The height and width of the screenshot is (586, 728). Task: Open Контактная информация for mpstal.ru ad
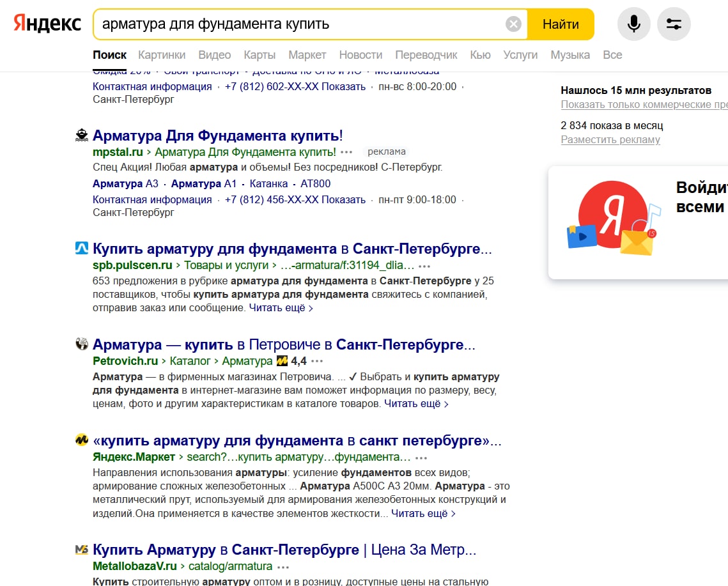tap(152, 199)
